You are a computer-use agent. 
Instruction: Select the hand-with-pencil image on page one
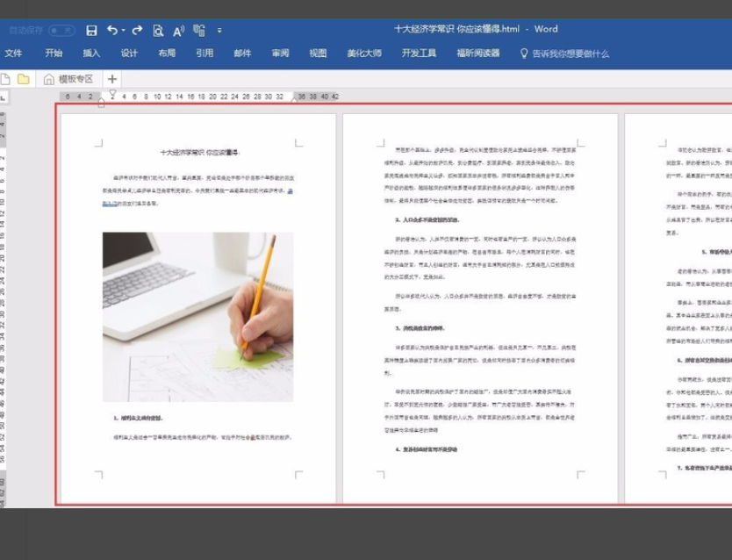[x=197, y=316]
